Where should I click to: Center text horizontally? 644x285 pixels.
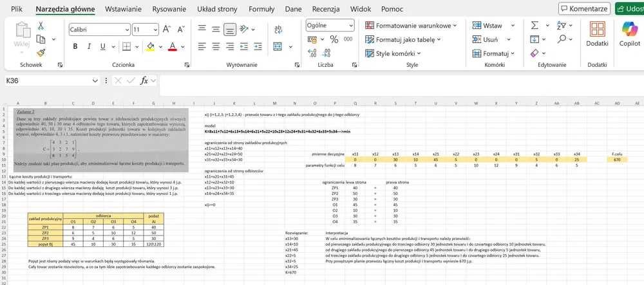point(216,46)
